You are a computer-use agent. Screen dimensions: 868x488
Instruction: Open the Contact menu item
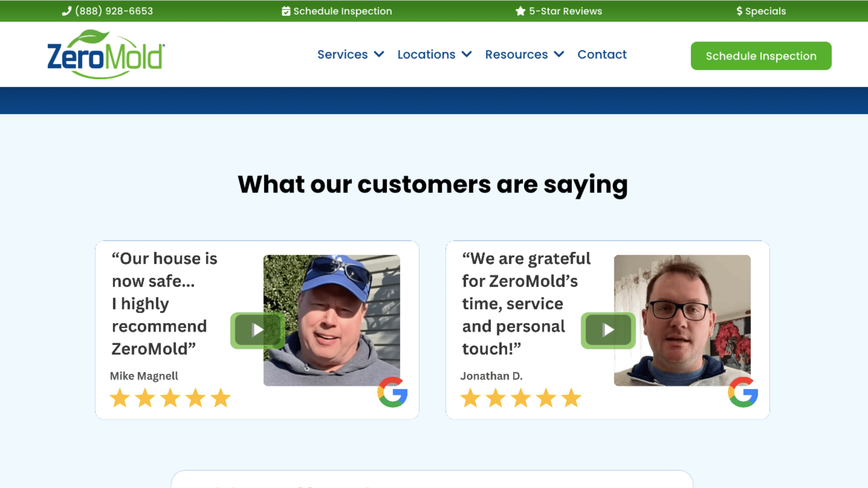(x=602, y=55)
